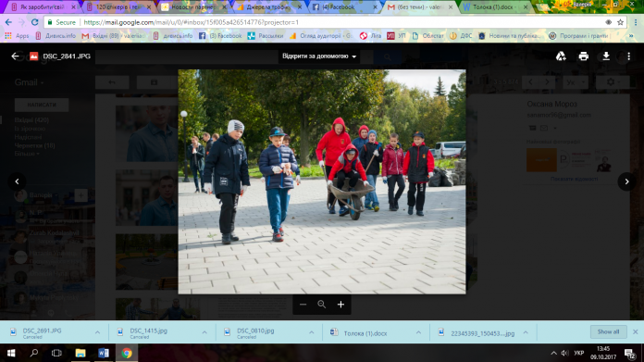Expand the 'Відкрити за допомогою' dropdown
Image resolution: width=644 pixels, height=362 pixels.
coord(319,56)
